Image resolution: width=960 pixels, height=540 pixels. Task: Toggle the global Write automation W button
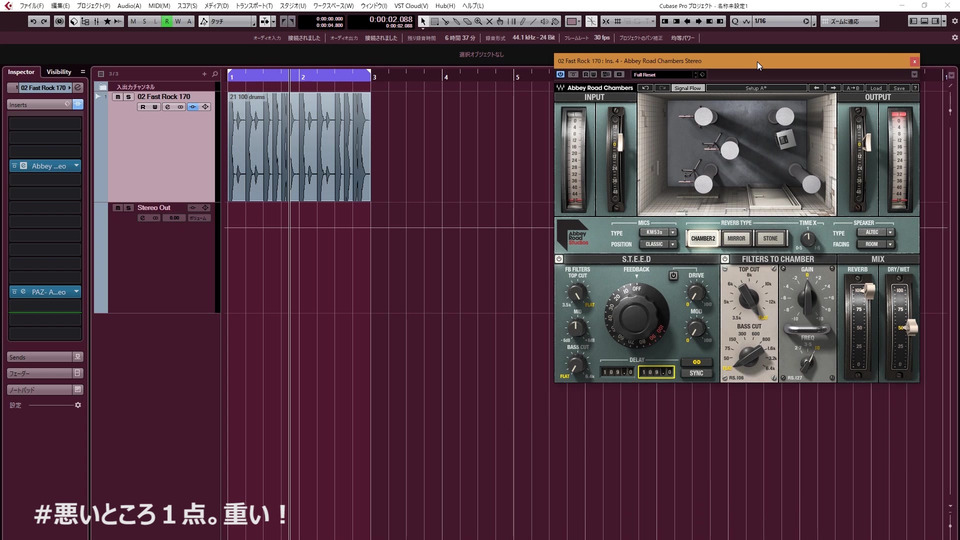(x=178, y=21)
